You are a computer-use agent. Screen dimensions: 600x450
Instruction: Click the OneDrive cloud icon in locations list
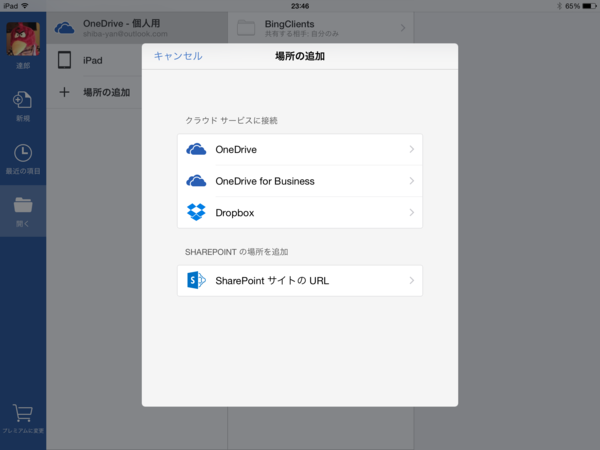[64, 28]
